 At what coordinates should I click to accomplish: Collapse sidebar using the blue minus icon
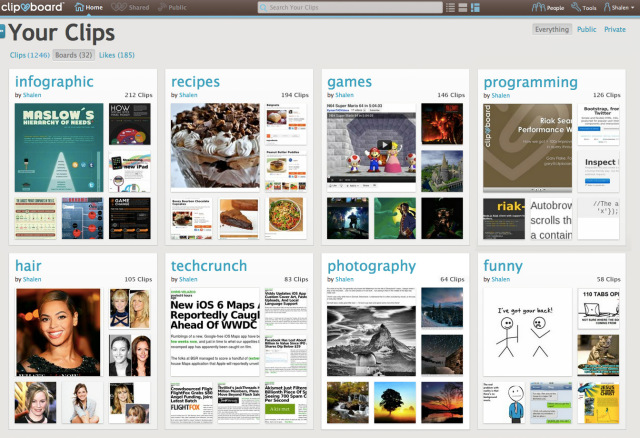click(2, 31)
